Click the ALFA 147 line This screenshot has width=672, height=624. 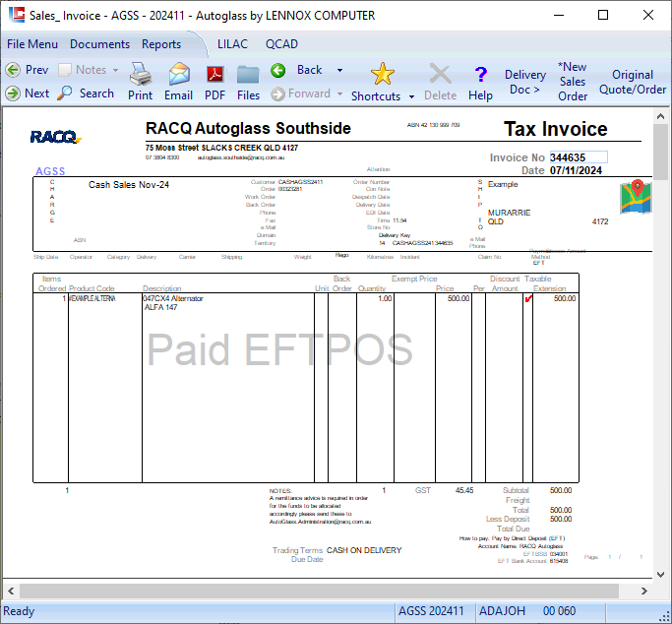[x=160, y=307]
